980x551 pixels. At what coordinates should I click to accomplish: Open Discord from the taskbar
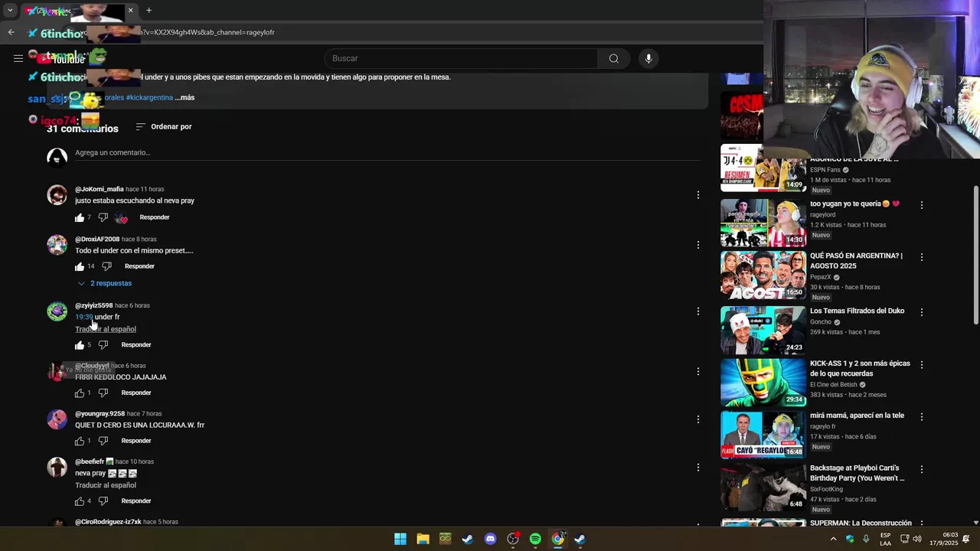pos(491,539)
